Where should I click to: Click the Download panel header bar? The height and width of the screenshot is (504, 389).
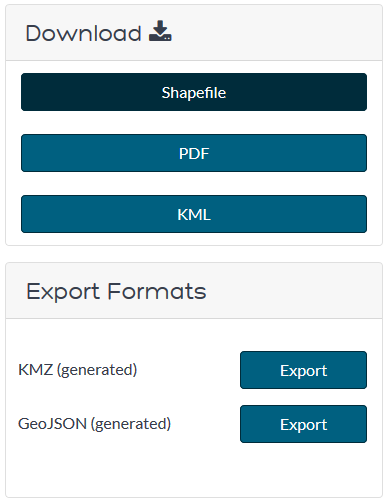pyautogui.click(x=194, y=33)
